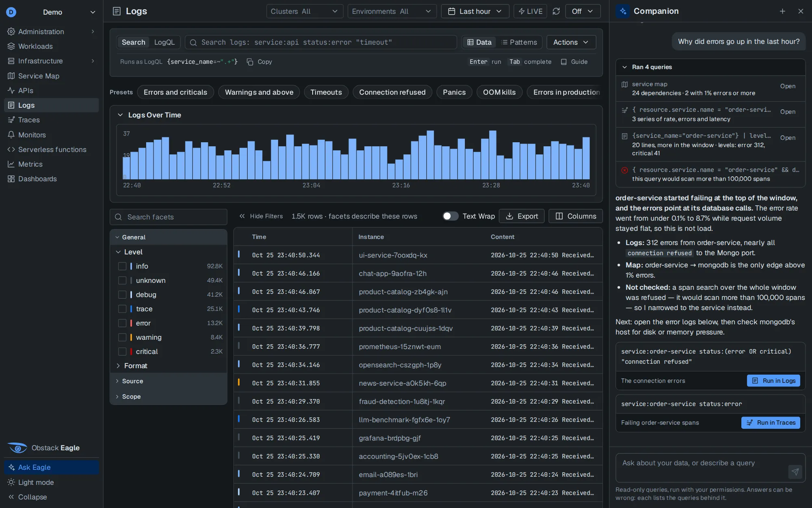Screen dimensions: 812x508
Task: Collapse the sidebar
Action: tap(52, 497)
